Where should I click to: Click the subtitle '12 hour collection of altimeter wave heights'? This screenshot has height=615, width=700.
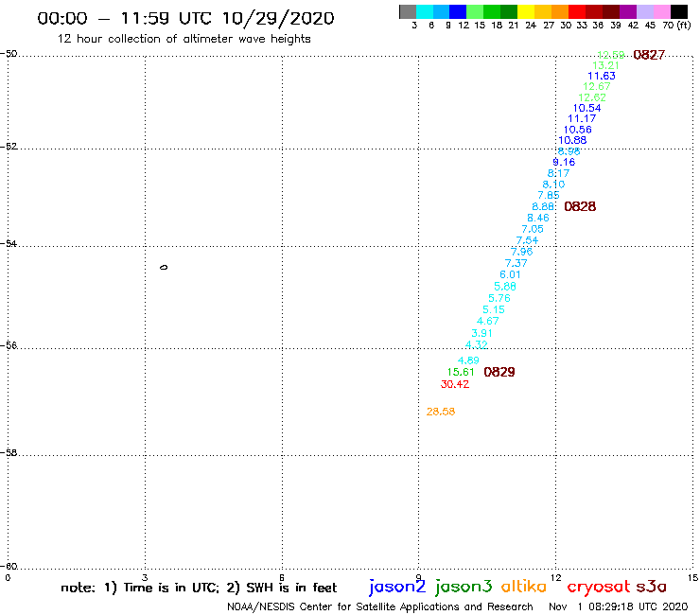pyautogui.click(x=184, y=39)
